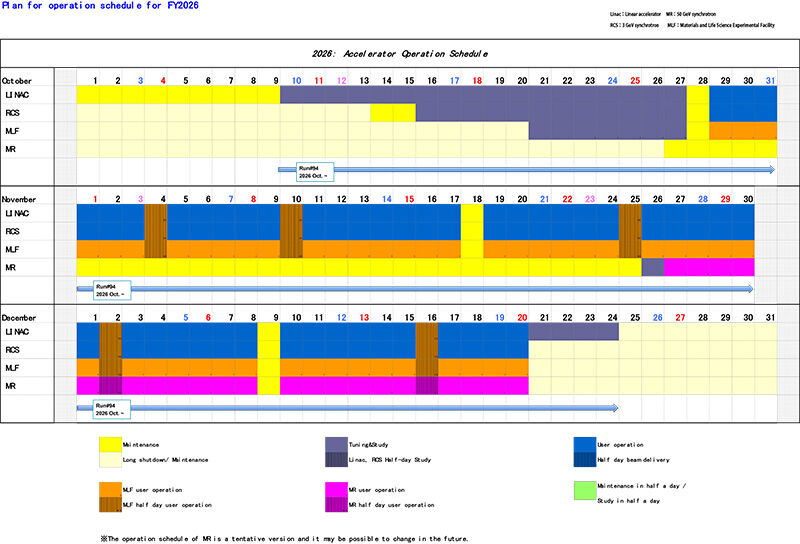
Task: Click the October 14 yellow RCS maintenance cell
Action: (382, 113)
